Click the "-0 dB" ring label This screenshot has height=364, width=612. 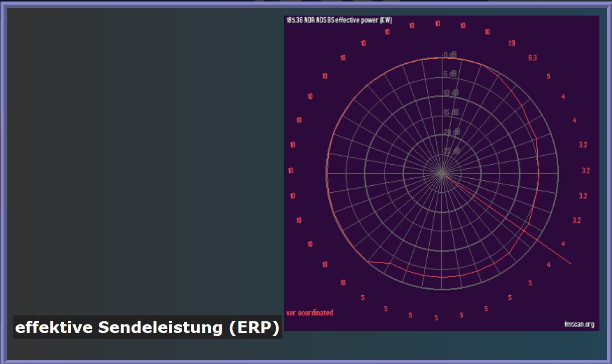pyautogui.click(x=449, y=55)
